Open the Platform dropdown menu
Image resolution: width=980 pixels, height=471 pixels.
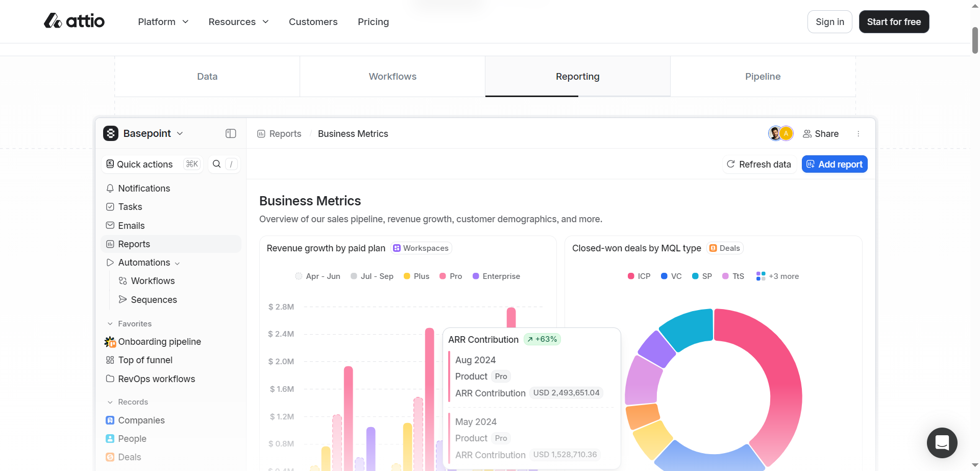[x=163, y=21]
